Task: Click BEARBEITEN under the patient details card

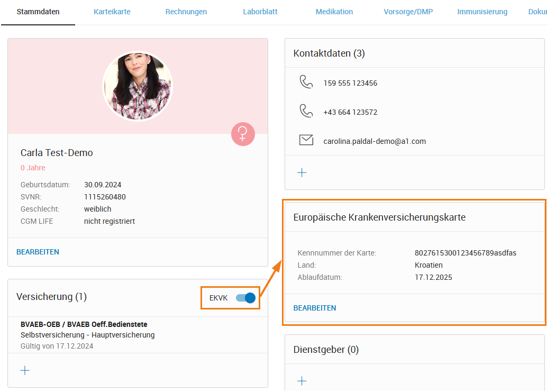Action: click(38, 252)
